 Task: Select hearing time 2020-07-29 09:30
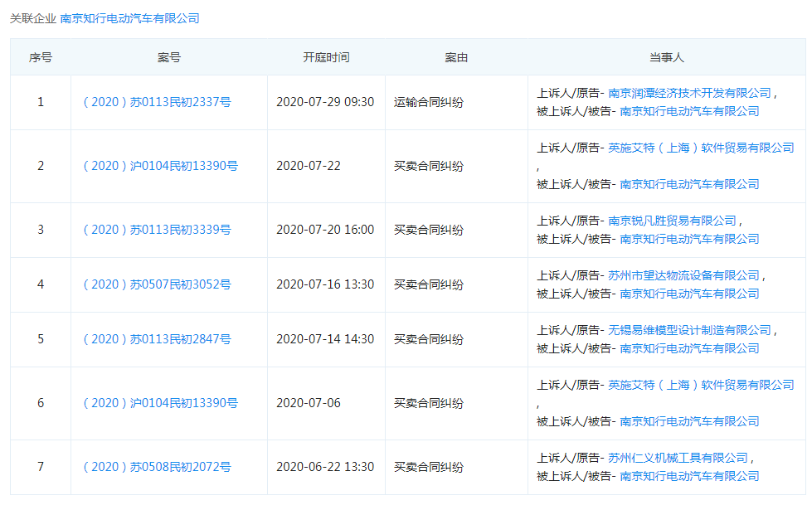(x=325, y=102)
